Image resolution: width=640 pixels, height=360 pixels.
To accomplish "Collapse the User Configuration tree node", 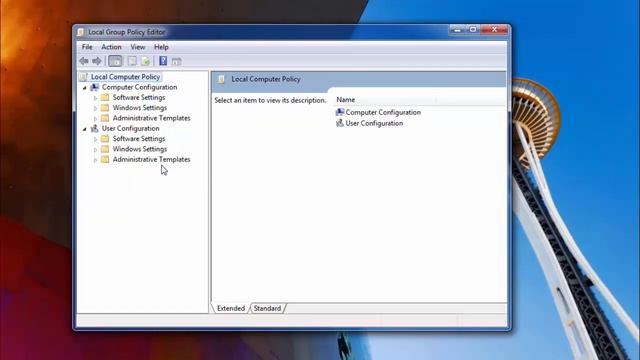I will pos(85,129).
